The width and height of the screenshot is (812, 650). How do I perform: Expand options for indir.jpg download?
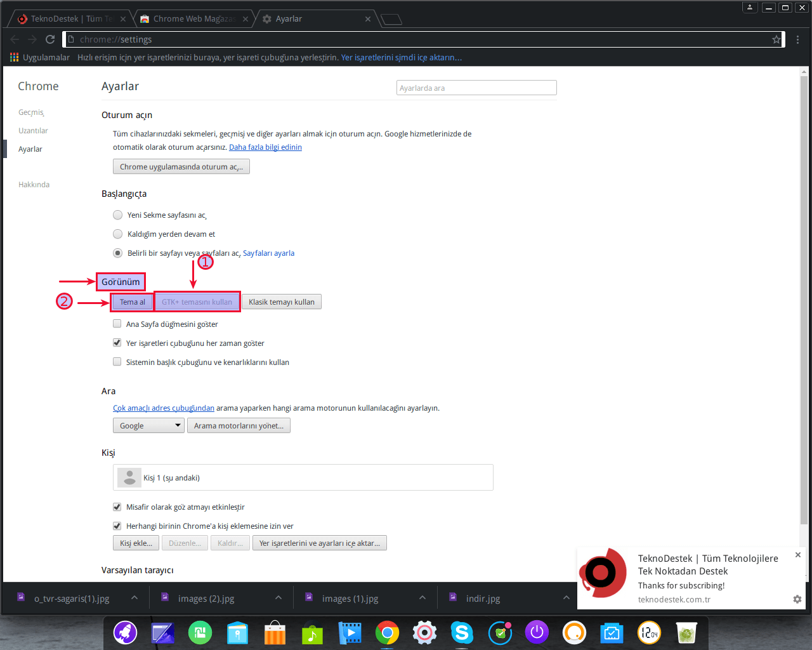point(566,598)
